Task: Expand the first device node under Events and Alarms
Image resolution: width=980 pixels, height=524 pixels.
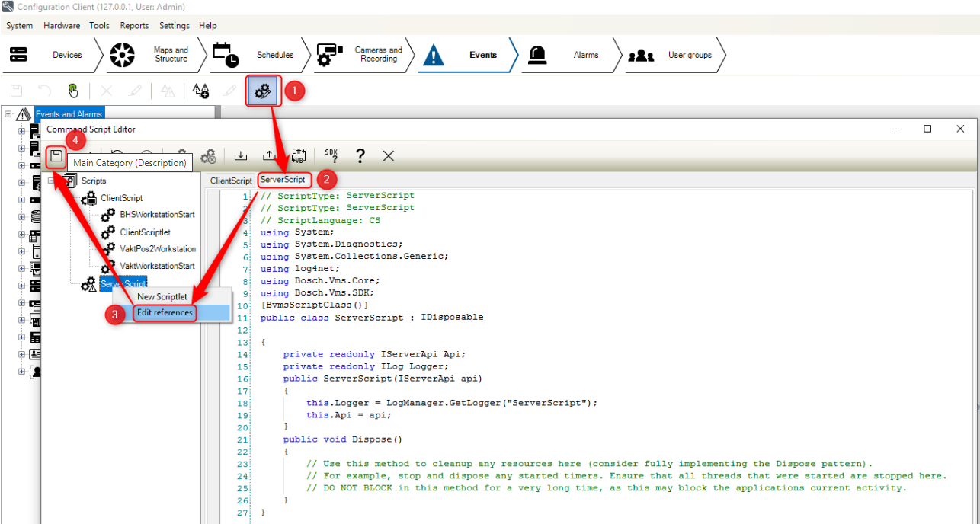Action: (x=21, y=131)
